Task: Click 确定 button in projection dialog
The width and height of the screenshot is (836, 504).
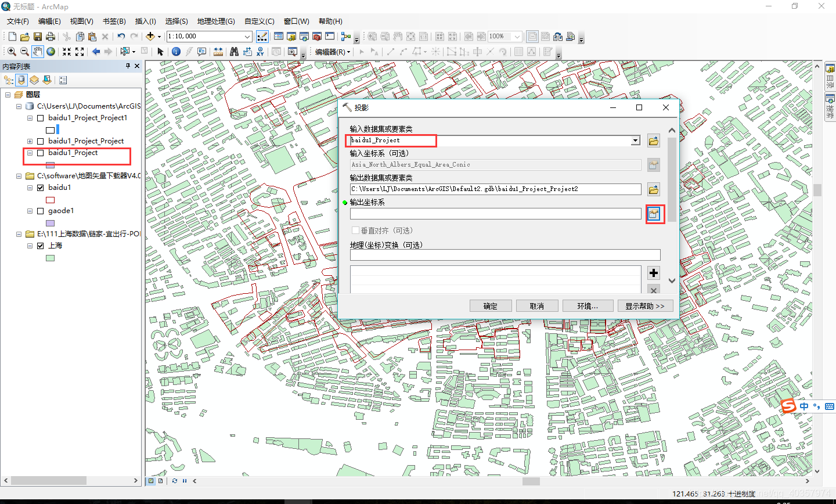Action: coord(491,306)
